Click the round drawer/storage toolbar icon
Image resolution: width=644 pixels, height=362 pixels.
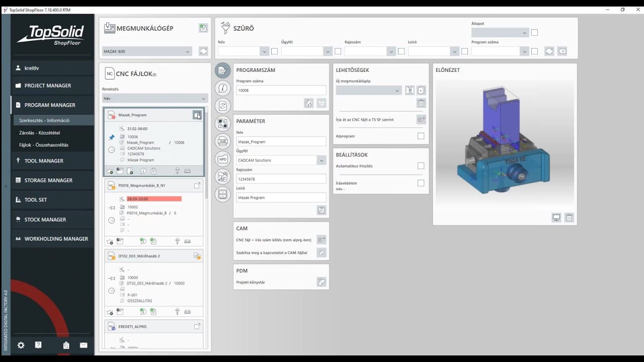click(223, 194)
